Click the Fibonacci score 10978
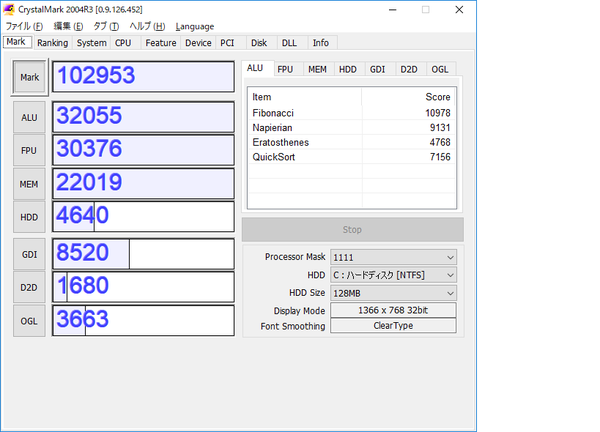Image resolution: width=600 pixels, height=432 pixels. pyautogui.click(x=438, y=113)
